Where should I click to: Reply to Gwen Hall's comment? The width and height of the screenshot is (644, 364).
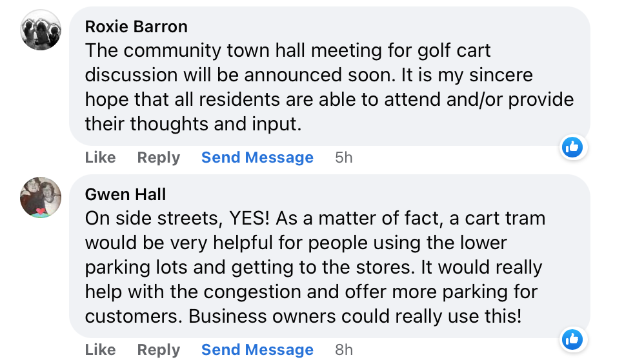pyautogui.click(x=158, y=350)
